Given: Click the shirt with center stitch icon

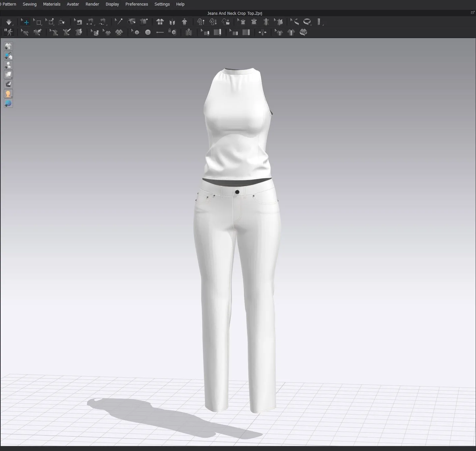Looking at the screenshot, I should pos(291,32).
